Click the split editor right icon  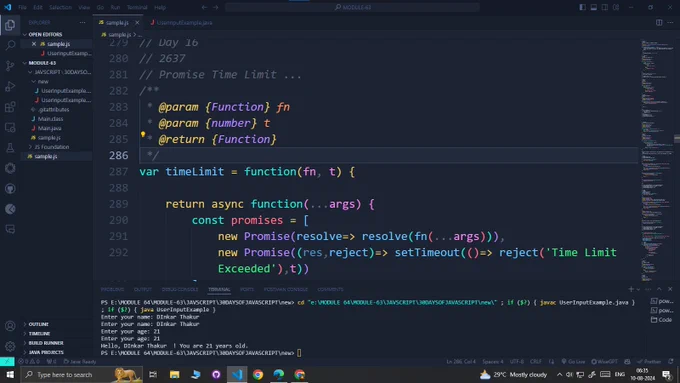click(x=659, y=23)
